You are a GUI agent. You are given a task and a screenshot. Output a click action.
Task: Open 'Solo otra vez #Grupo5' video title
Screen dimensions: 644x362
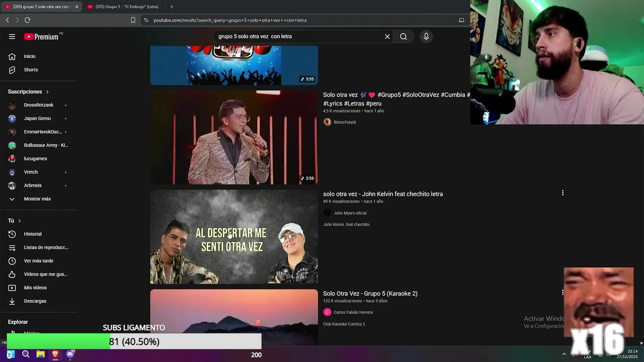click(396, 99)
